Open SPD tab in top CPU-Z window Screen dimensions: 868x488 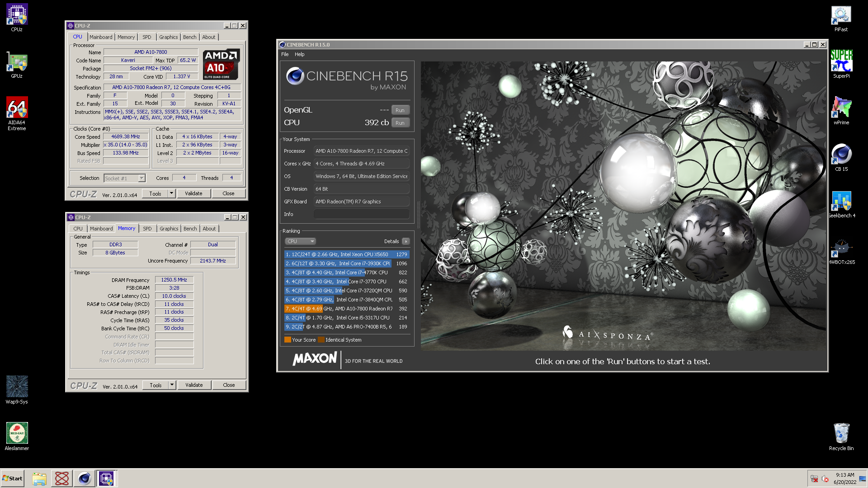coord(147,37)
